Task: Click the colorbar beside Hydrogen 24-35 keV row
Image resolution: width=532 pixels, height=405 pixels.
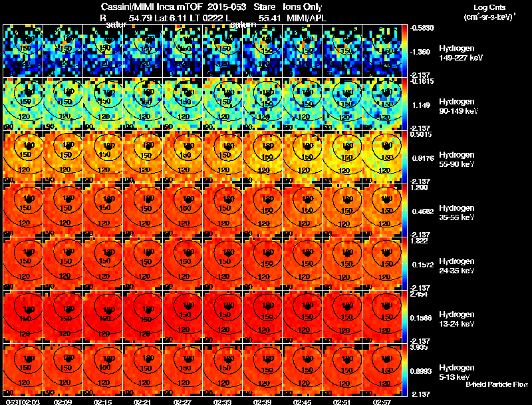Action: coord(404,263)
